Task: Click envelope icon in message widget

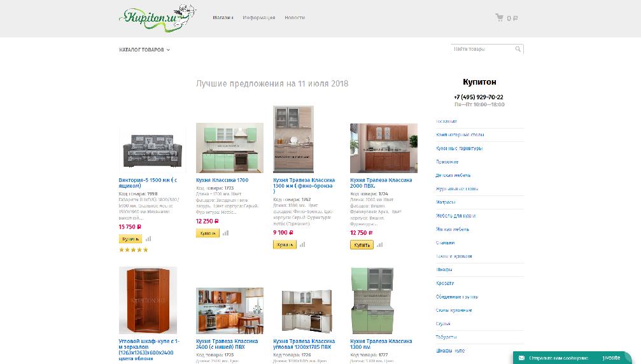Action: pos(522,358)
